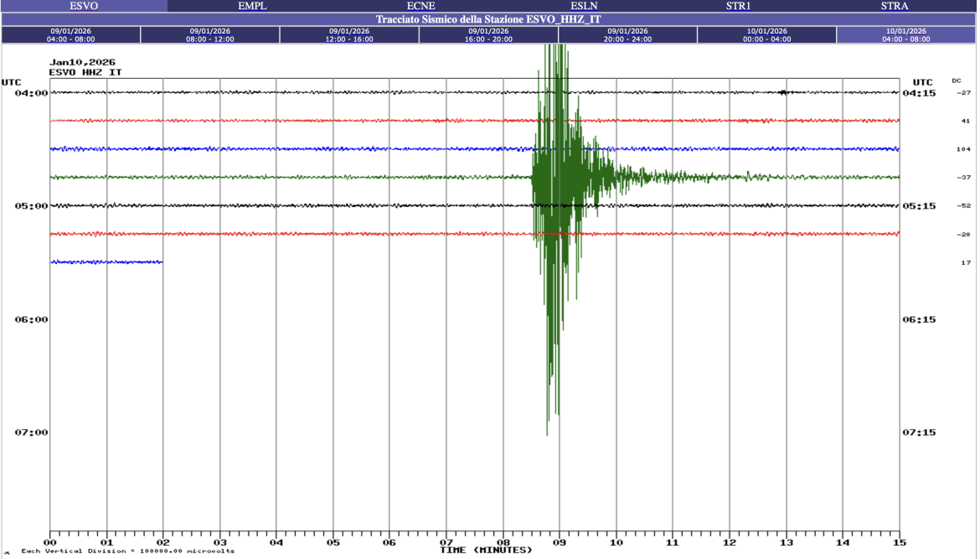Select the ESVO station tab
Image resolution: width=980 pixels, height=559 pixels.
click(x=84, y=6)
